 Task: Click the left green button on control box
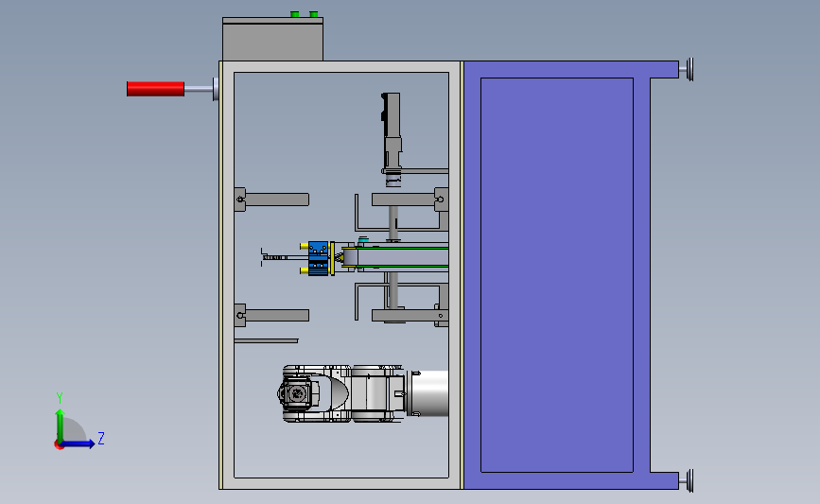[x=295, y=14]
